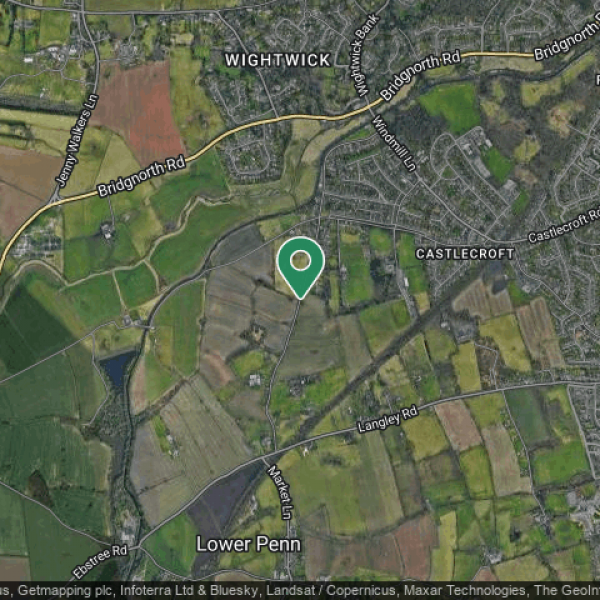This screenshot has width=600, height=600.
Task: Select the CASTLECROFT place label
Action: pos(465,254)
